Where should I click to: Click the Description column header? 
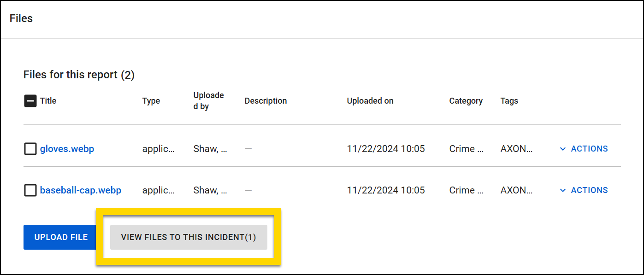pyautogui.click(x=266, y=100)
